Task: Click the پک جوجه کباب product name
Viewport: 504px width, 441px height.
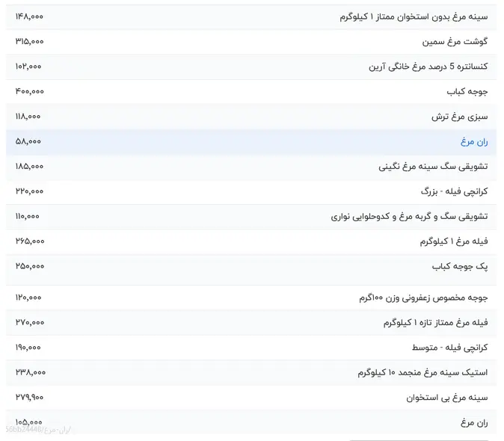Action: (x=460, y=266)
